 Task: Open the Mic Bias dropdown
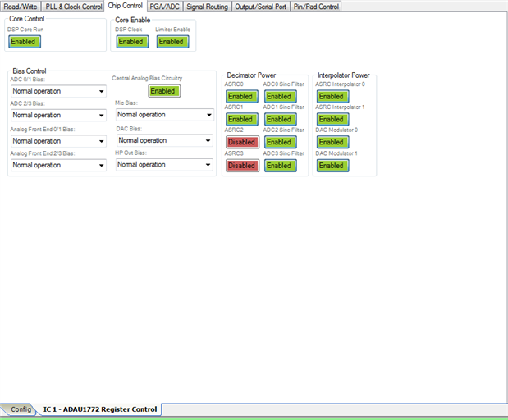click(x=165, y=115)
